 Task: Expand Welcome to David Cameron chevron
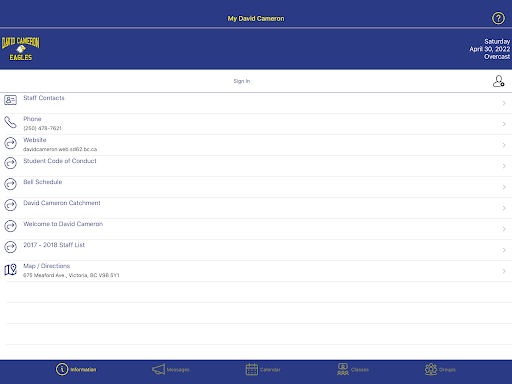[504, 229]
